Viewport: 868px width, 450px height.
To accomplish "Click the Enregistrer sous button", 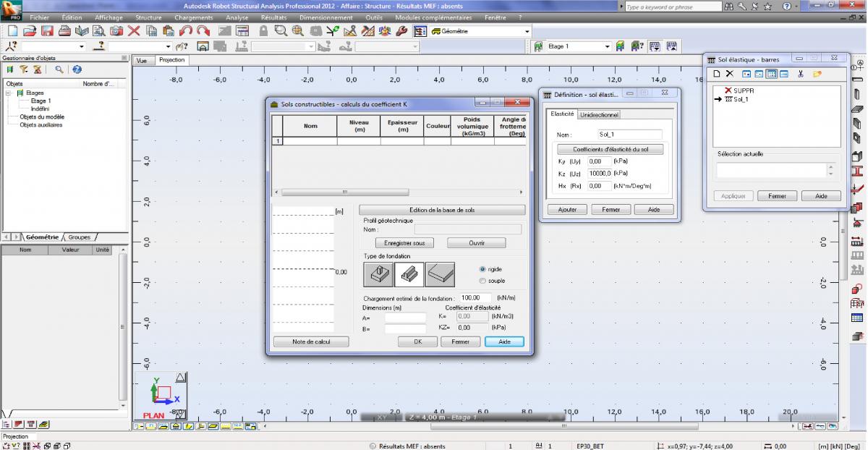I will tap(404, 243).
